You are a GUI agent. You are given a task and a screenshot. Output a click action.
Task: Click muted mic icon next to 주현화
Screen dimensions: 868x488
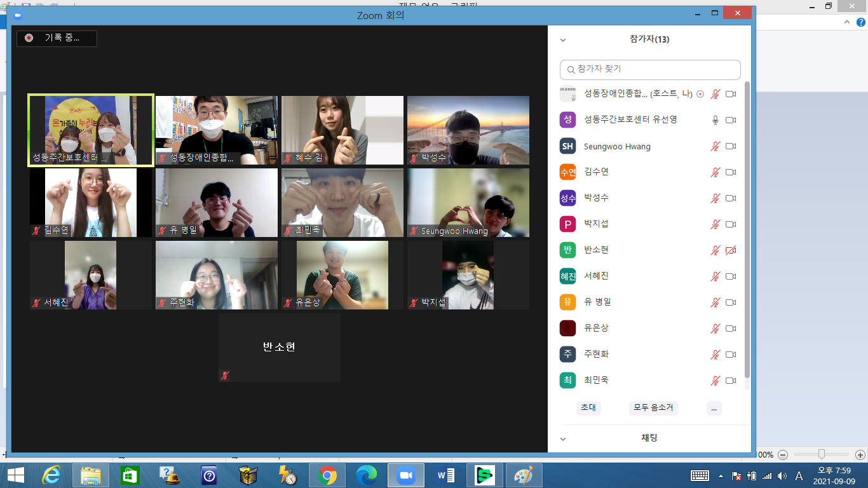tap(715, 355)
